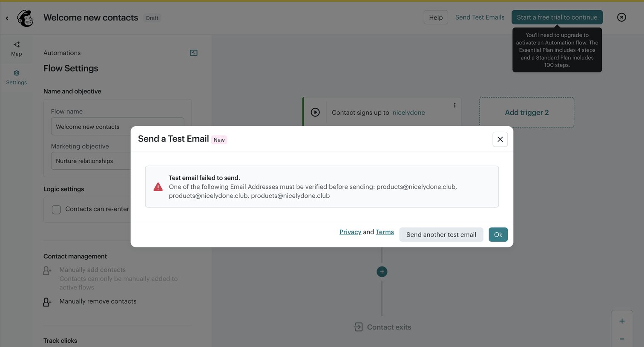Click the New badge in dialog
The image size is (644, 347).
click(x=219, y=140)
